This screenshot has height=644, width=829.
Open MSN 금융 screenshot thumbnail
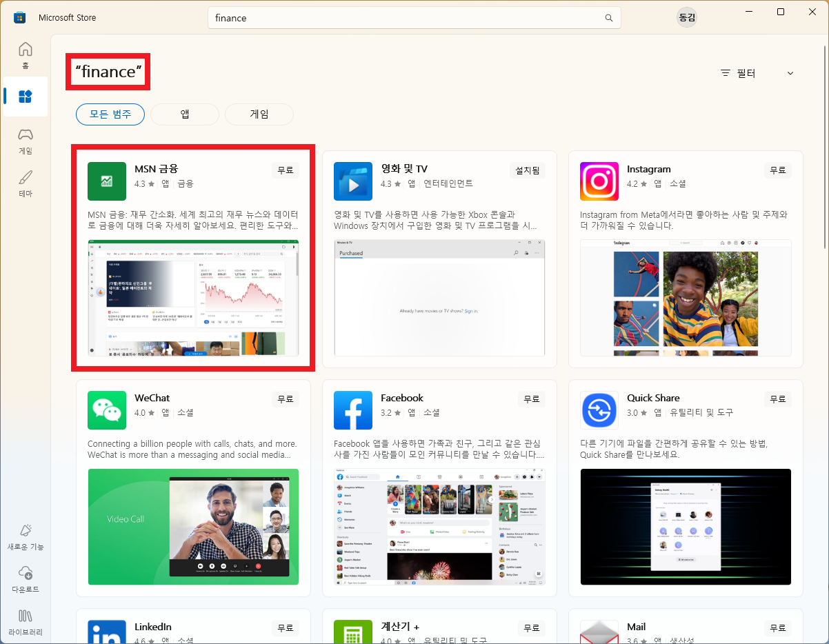click(x=193, y=298)
